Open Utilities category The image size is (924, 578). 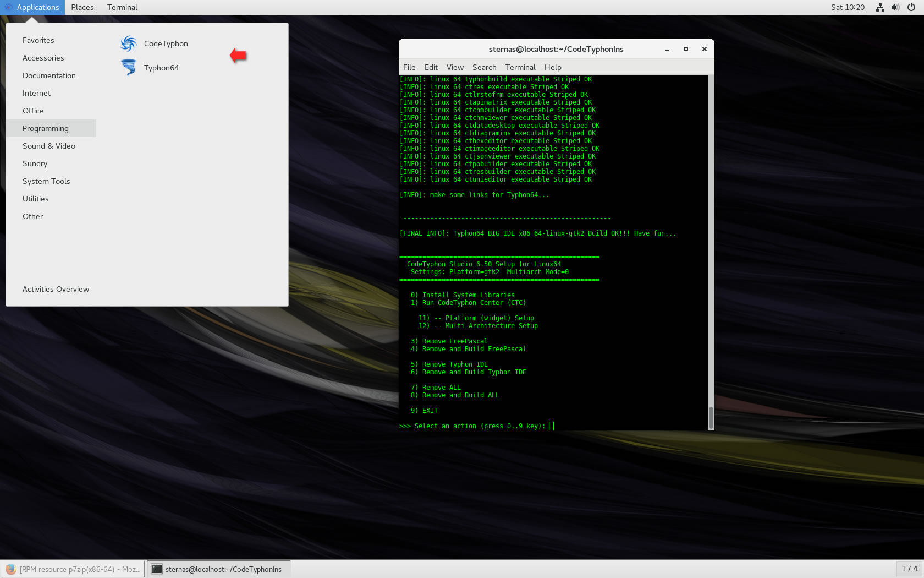tap(51, 199)
